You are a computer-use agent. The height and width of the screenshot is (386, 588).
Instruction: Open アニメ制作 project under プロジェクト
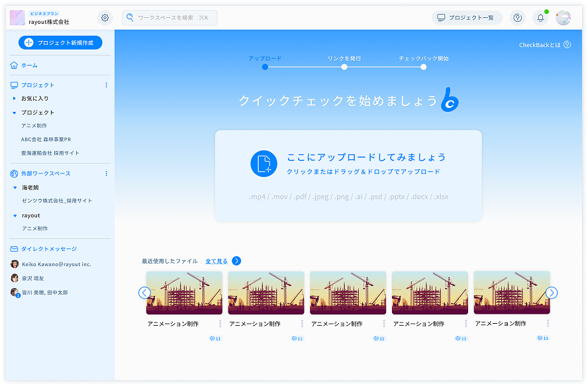point(34,126)
